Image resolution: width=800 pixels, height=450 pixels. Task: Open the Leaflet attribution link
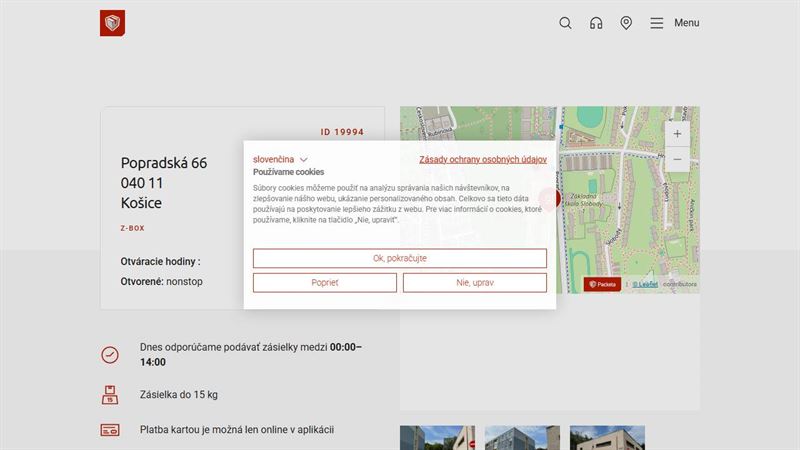[645, 284]
